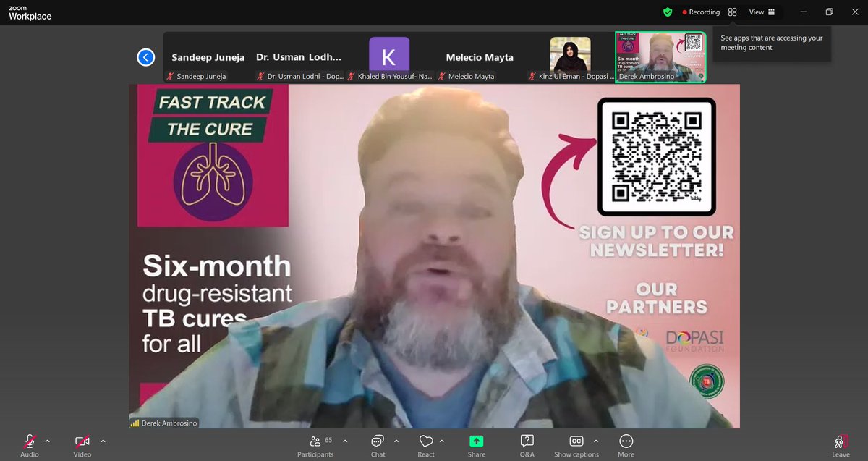Leave the meeting

click(840, 443)
